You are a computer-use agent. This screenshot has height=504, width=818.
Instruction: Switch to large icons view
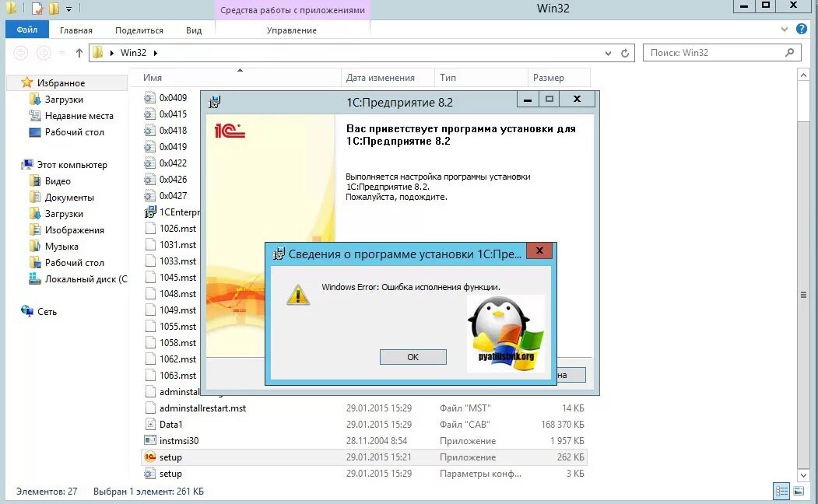click(799, 491)
